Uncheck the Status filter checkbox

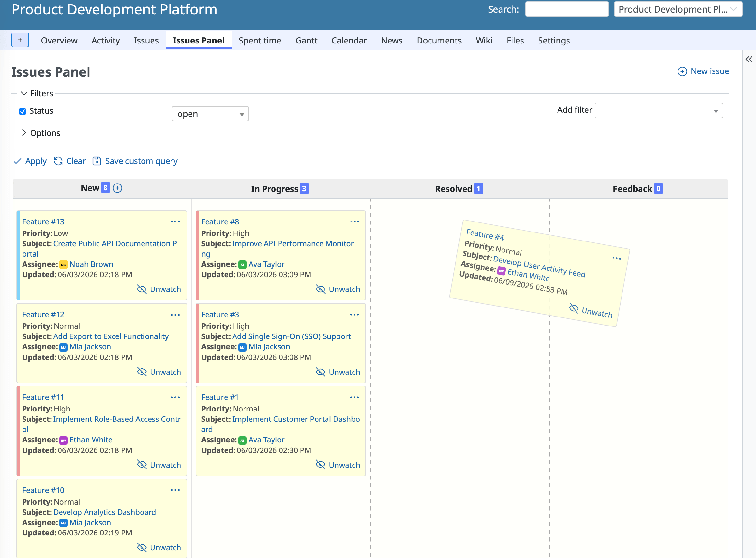[22, 111]
